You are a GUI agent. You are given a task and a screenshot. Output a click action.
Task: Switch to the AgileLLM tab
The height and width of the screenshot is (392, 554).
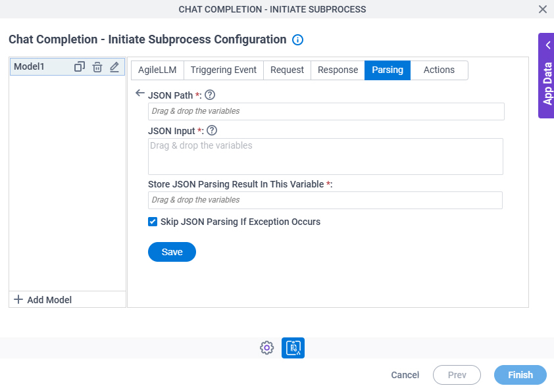tap(157, 70)
